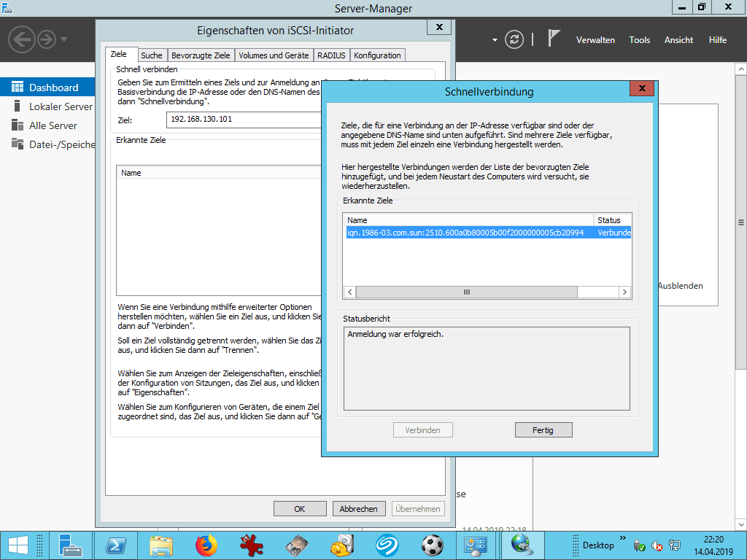The width and height of the screenshot is (747, 560).
Task: Select Dashboard in the sidebar
Action: coord(47,87)
